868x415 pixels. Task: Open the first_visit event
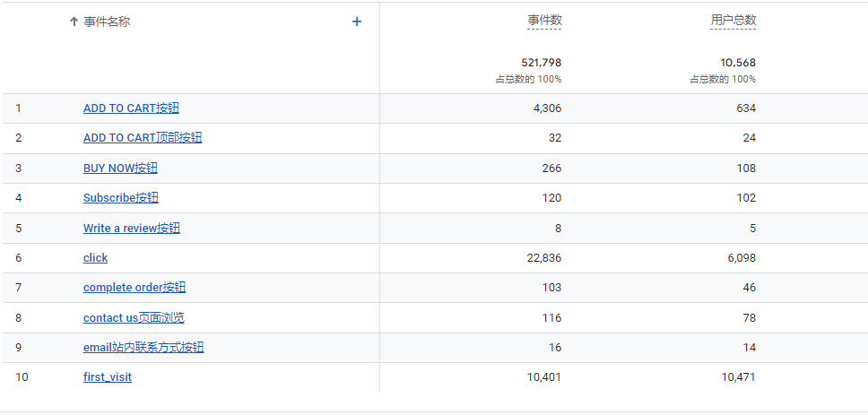pos(108,377)
